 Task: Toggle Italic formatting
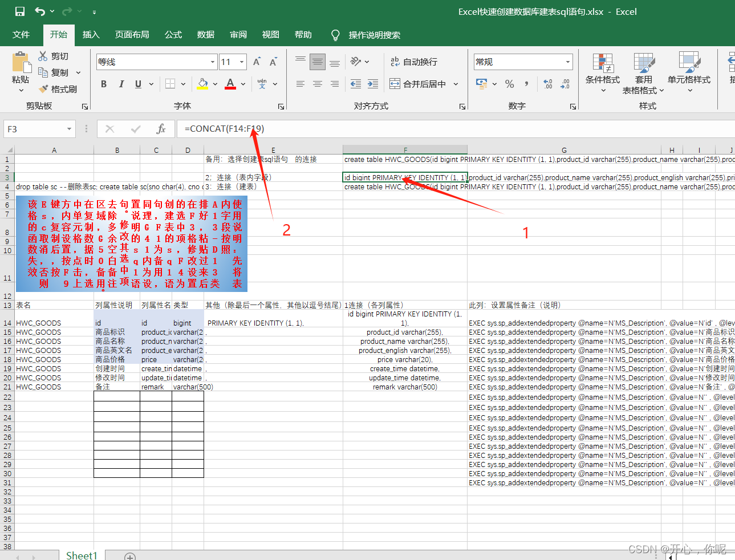121,84
